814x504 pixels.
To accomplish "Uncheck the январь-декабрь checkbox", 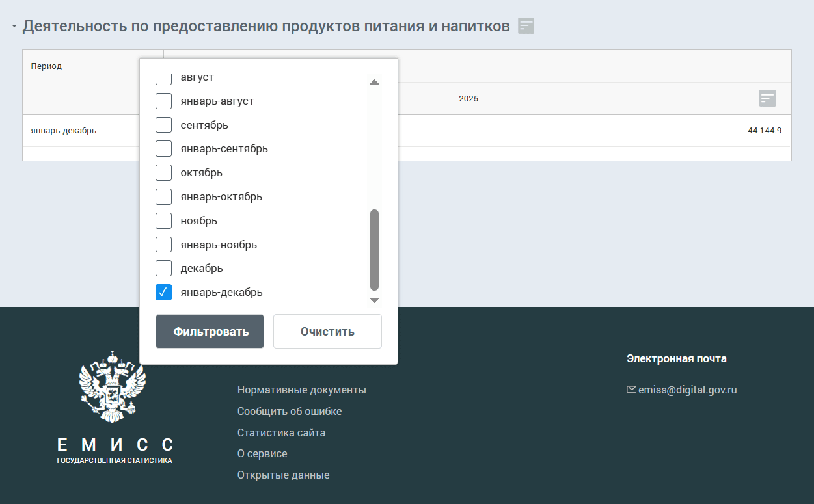I will [163, 292].
